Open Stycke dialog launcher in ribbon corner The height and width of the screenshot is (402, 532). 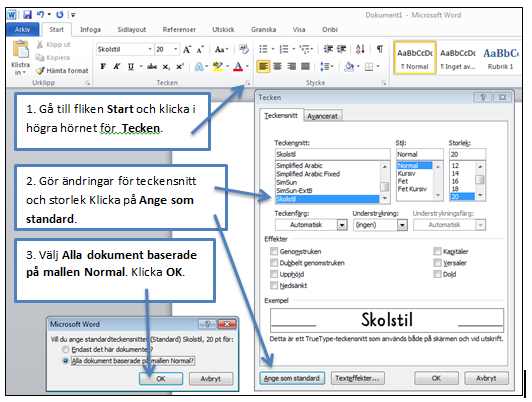(383, 83)
